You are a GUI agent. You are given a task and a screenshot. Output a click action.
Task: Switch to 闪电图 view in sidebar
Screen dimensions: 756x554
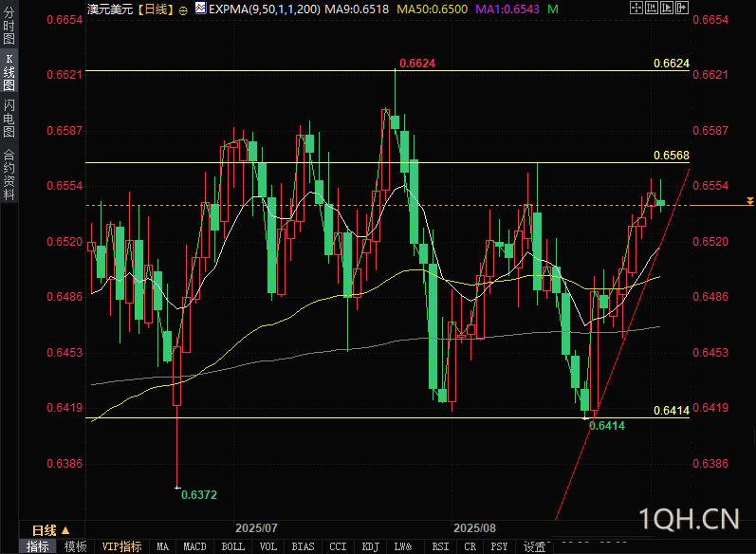point(9,118)
